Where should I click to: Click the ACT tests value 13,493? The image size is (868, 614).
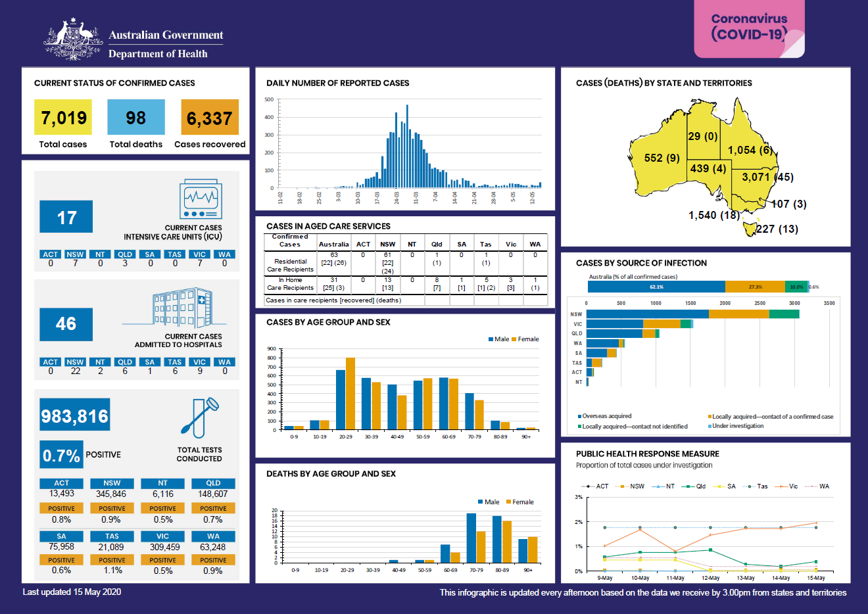pyautogui.click(x=61, y=494)
